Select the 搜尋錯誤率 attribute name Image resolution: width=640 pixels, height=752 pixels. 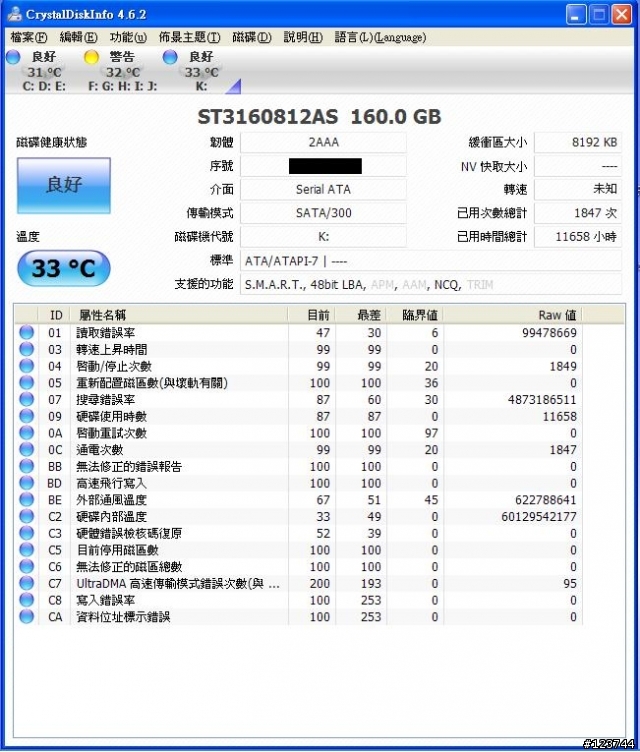point(106,400)
